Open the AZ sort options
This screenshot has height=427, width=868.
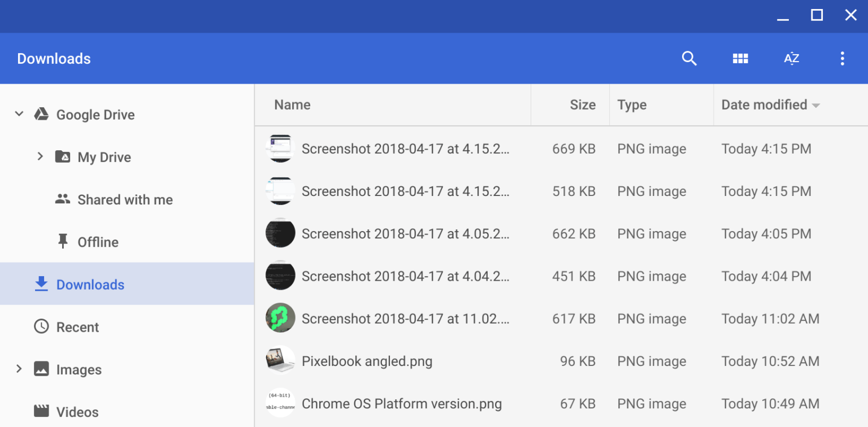791,58
